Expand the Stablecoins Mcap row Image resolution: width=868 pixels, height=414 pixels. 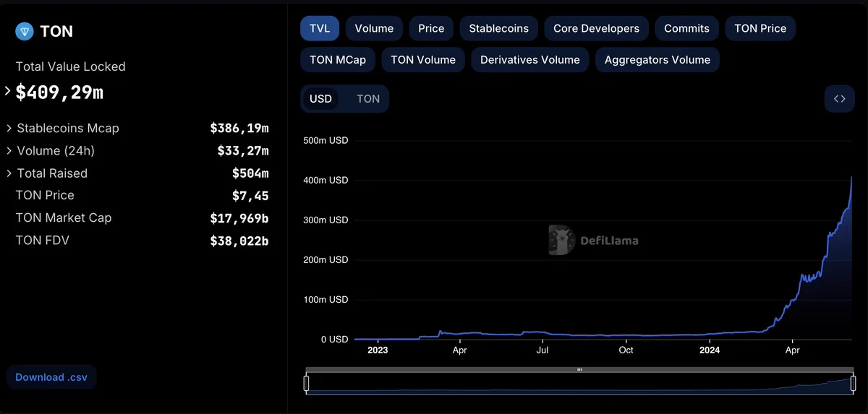point(9,129)
